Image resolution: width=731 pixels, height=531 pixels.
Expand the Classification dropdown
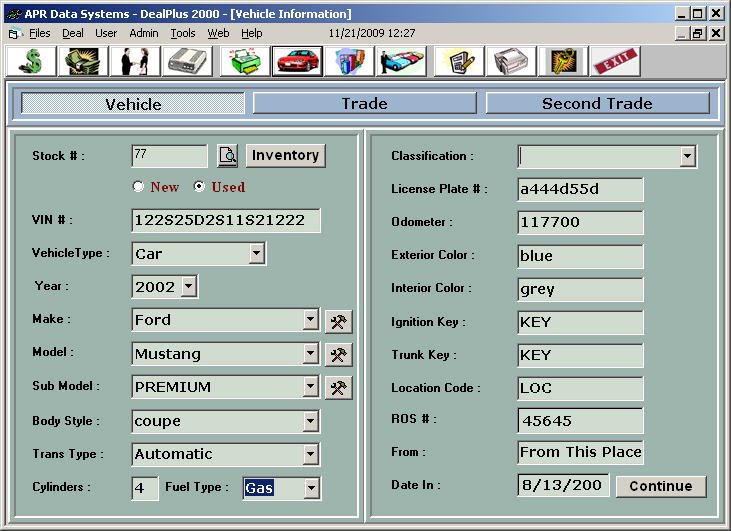pyautogui.click(x=687, y=157)
